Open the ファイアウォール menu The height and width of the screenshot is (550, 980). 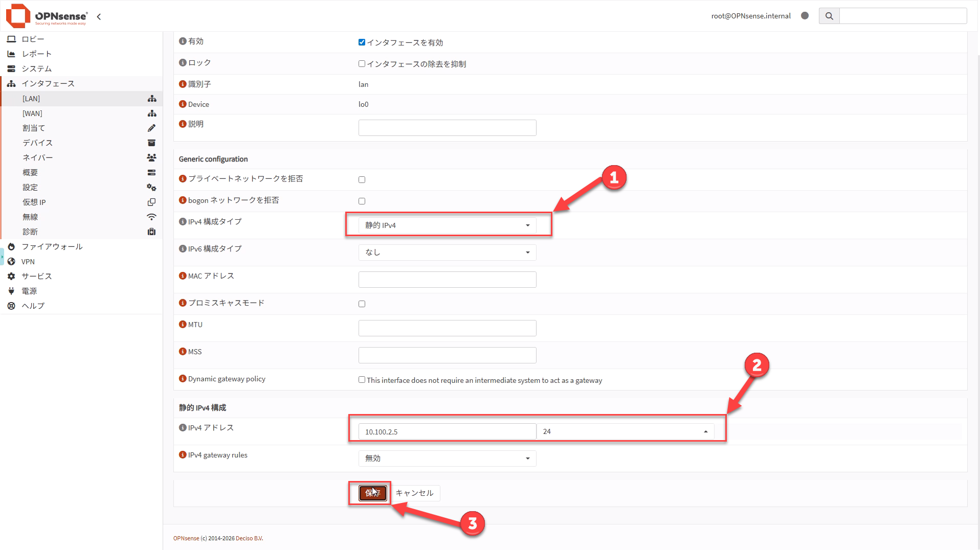click(x=52, y=247)
